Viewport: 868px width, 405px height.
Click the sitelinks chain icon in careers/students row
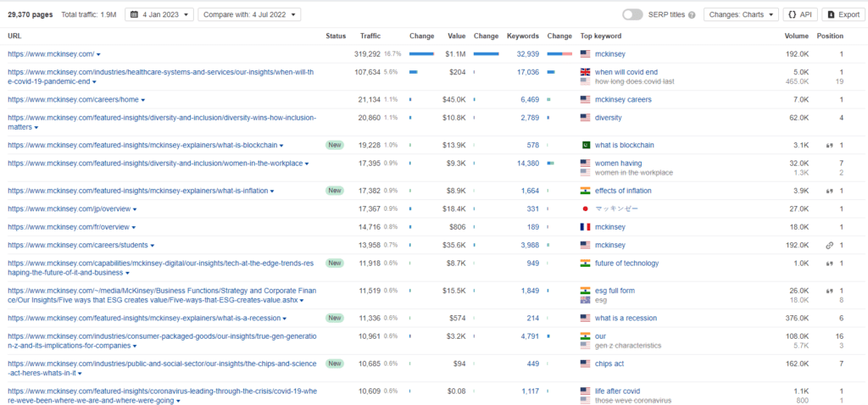pos(829,245)
